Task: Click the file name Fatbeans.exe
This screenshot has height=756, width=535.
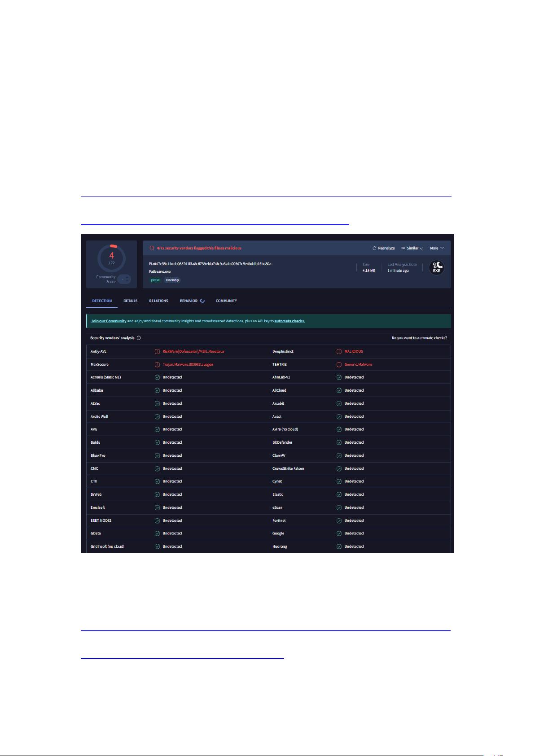Action: 160,271
